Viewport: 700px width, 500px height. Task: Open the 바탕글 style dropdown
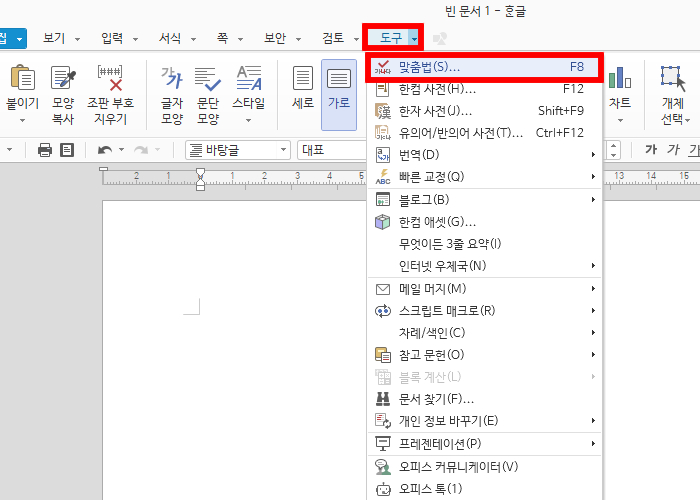pyautogui.click(x=283, y=150)
